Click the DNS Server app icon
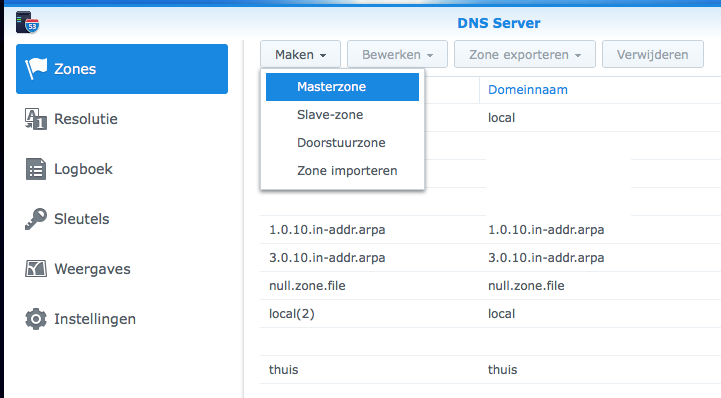The width and height of the screenshot is (721, 398). pyautogui.click(x=27, y=22)
